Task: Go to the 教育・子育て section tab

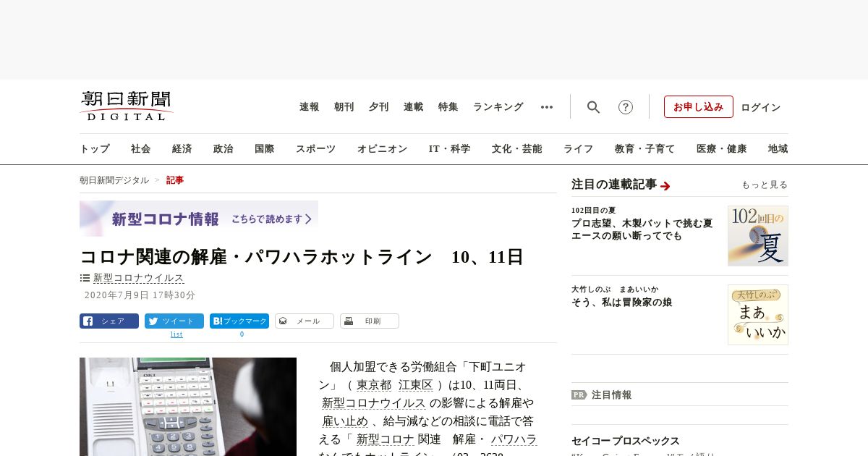Action: click(645, 149)
